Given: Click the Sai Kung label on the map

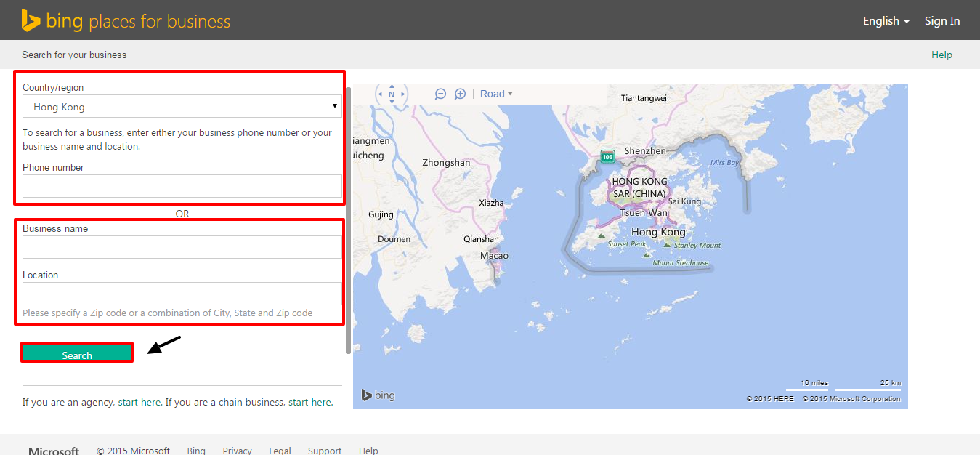Looking at the screenshot, I should coord(685,201).
